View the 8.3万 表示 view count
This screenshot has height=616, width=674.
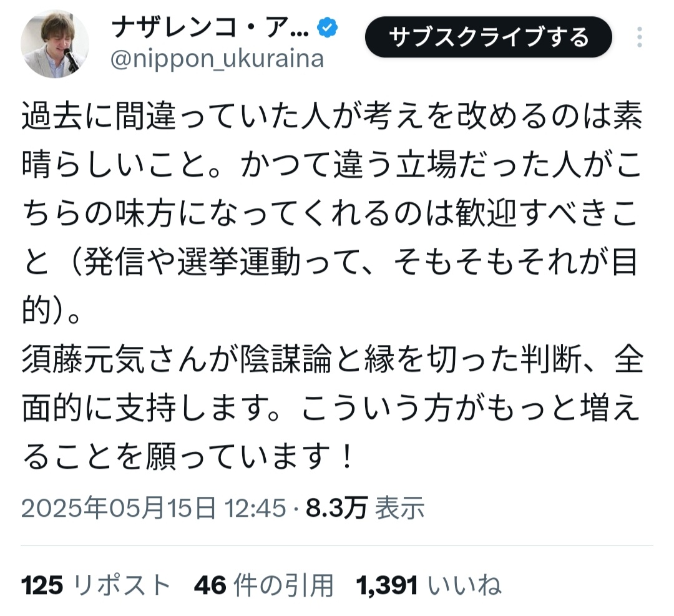click(364, 508)
